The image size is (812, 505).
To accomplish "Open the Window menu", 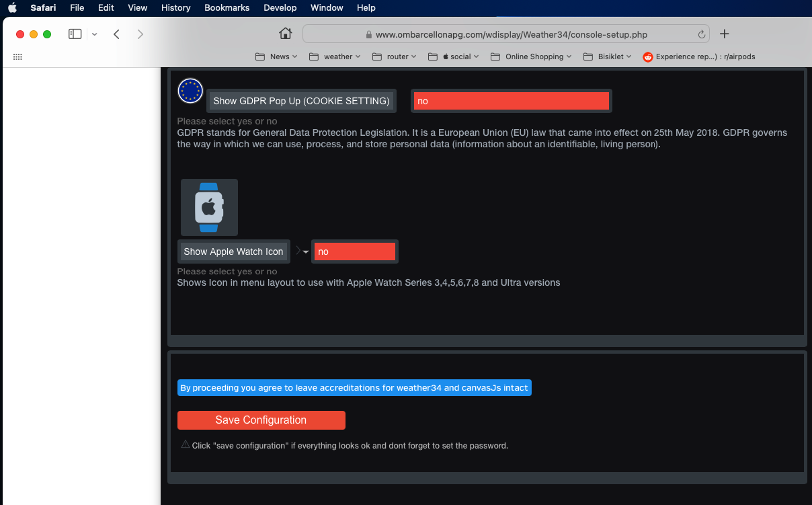I will (327, 8).
